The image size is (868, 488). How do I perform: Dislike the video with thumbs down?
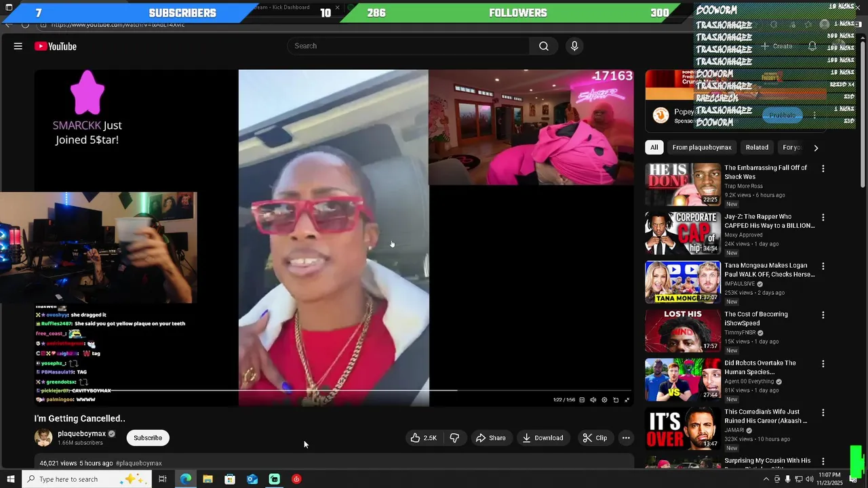pyautogui.click(x=455, y=438)
